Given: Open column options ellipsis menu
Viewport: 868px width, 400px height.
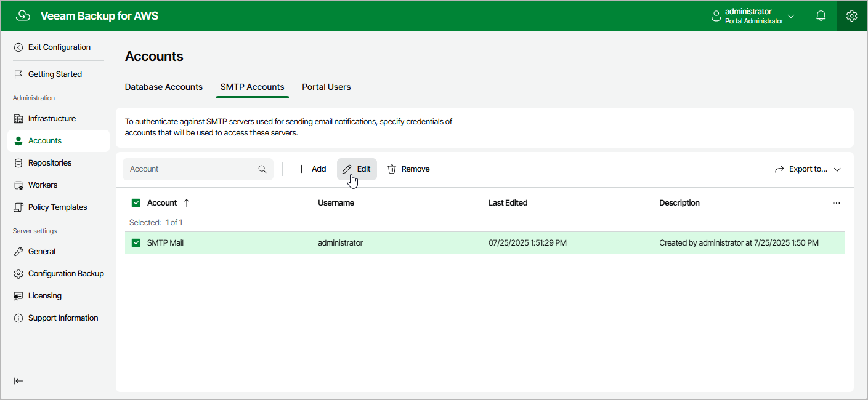Looking at the screenshot, I should click(x=837, y=203).
